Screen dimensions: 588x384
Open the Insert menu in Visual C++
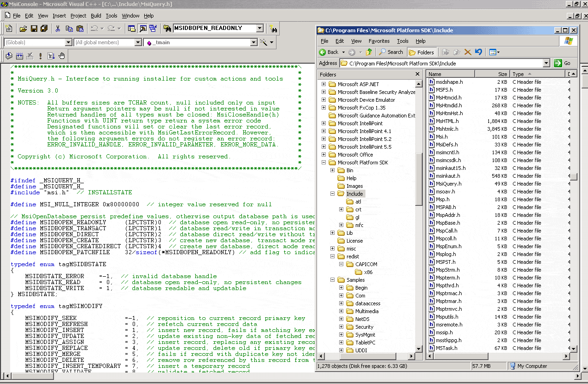(x=59, y=16)
